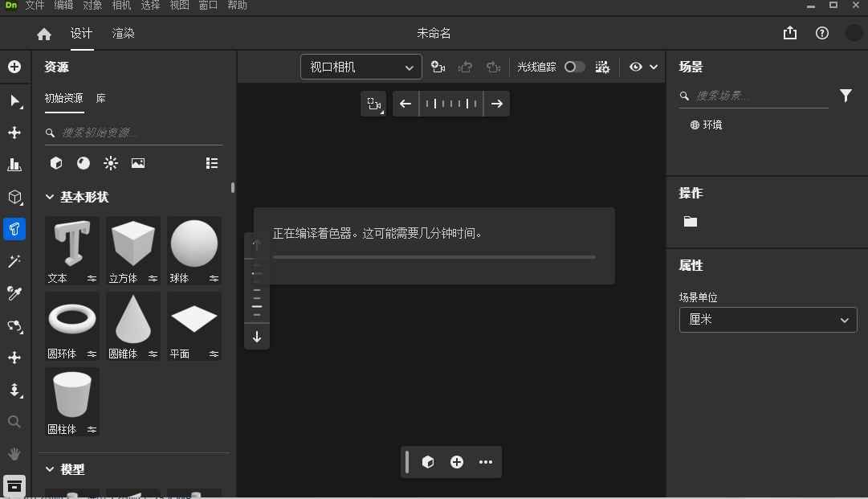Filter assets by materials
Screen dimensions: 868x499
point(83,163)
